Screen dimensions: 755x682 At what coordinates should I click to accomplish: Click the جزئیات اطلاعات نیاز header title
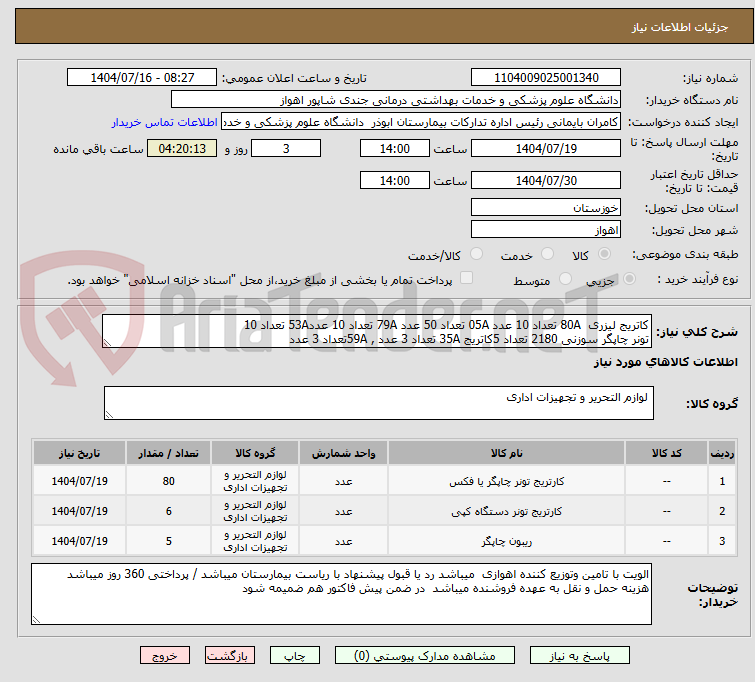tap(679, 27)
